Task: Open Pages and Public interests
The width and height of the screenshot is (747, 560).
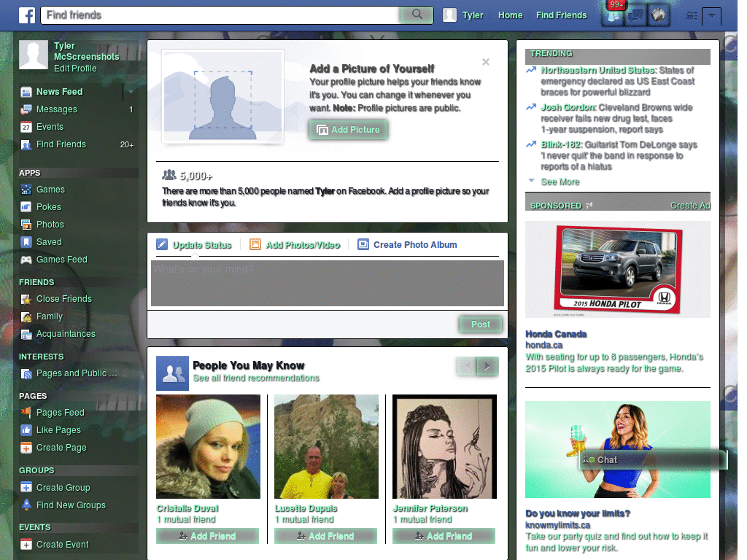Action: pos(76,373)
